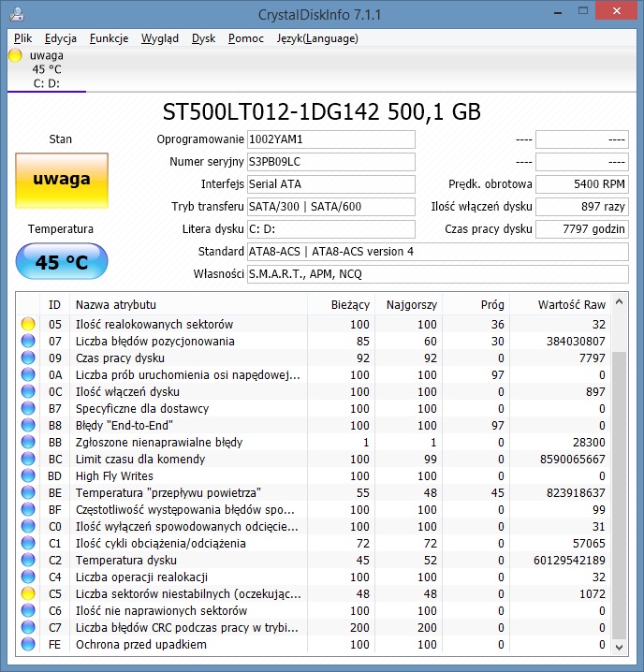Click the Nazwa atrybutu column header
Viewport: 644px width, 672px height.
[x=189, y=305]
